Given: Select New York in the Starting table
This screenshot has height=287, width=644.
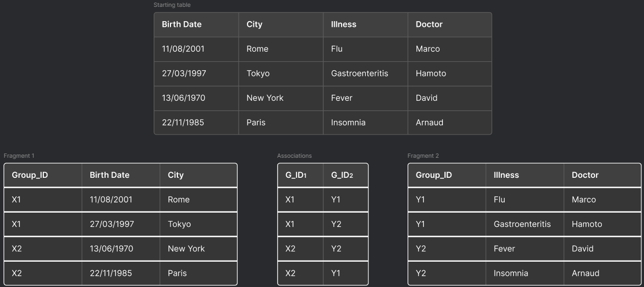Looking at the screenshot, I should point(264,98).
